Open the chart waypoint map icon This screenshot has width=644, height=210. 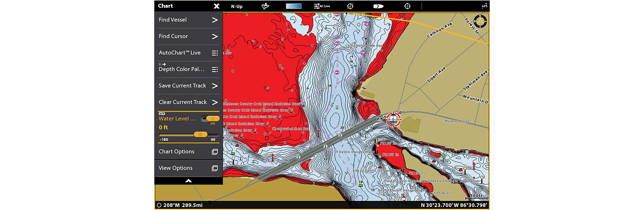pyautogui.click(x=265, y=6)
